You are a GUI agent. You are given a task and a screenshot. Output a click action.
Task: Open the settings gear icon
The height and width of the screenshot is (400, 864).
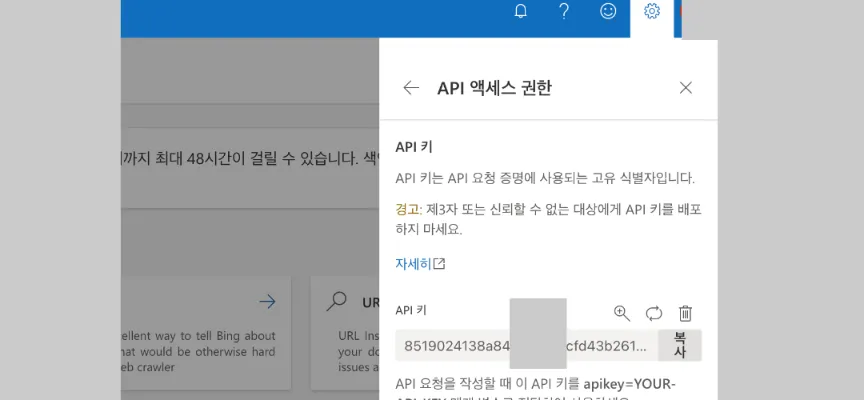pos(652,11)
